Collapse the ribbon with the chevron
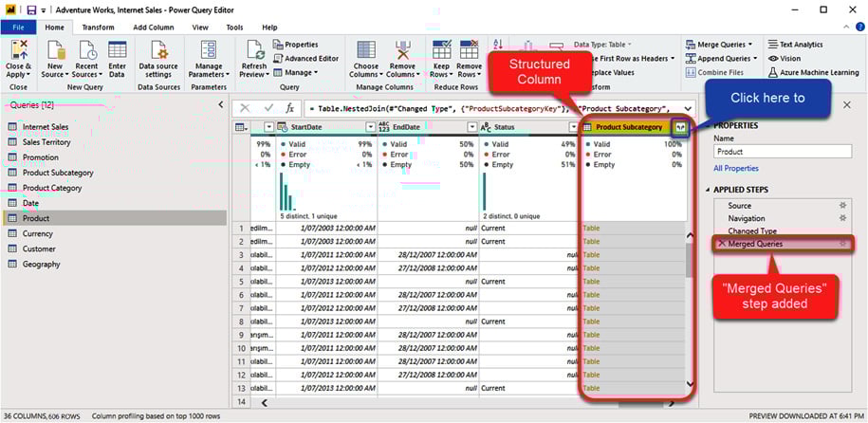The width and height of the screenshot is (868, 423). [845, 27]
